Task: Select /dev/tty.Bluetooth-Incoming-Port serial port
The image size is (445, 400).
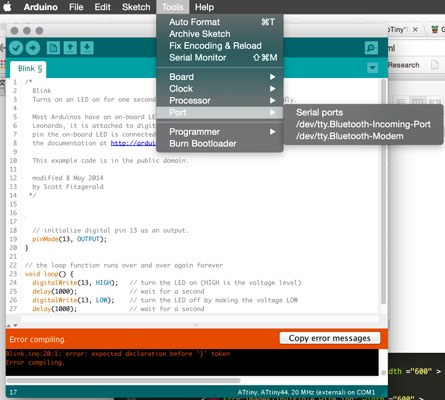Action: click(x=363, y=124)
